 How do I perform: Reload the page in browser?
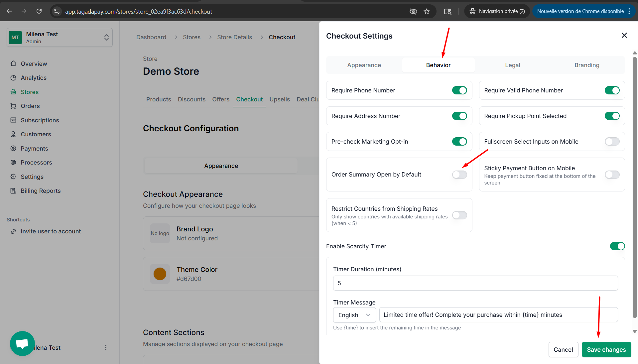(x=39, y=11)
